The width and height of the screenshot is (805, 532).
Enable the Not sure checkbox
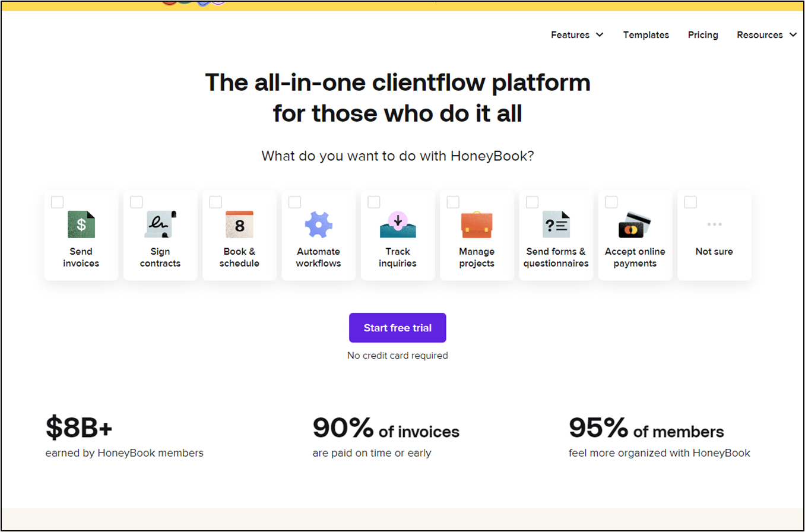(690, 202)
